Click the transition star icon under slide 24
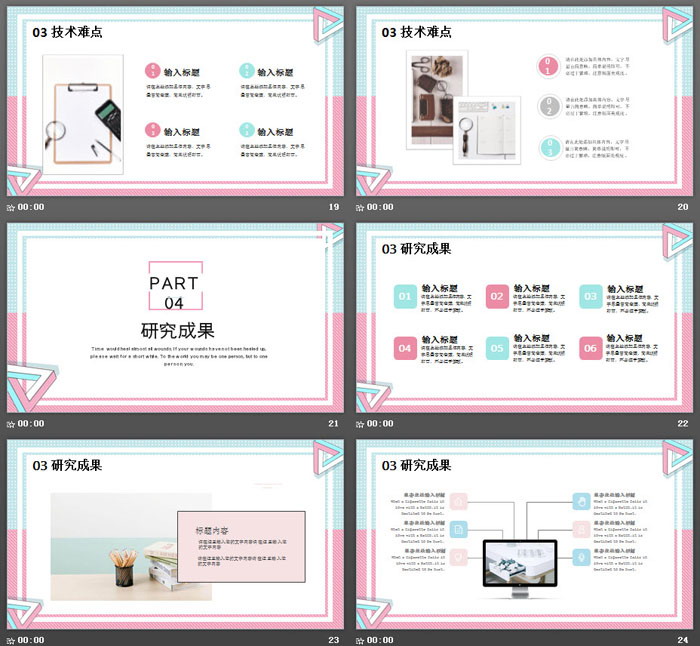700x646 pixels. click(x=360, y=641)
